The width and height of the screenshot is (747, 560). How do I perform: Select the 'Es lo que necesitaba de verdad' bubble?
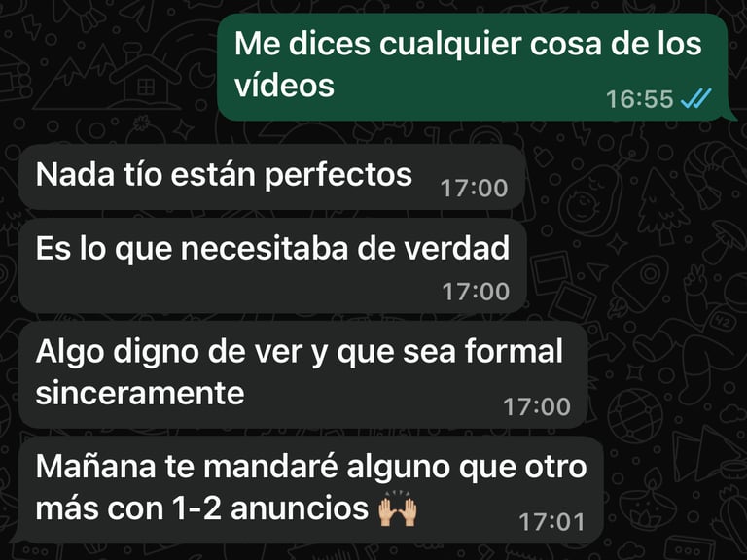point(272,266)
